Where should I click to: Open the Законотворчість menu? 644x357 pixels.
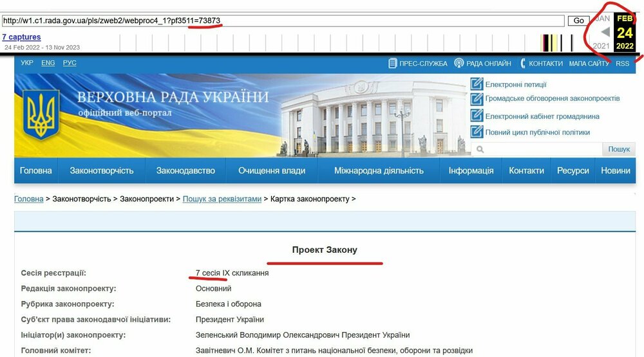click(102, 170)
